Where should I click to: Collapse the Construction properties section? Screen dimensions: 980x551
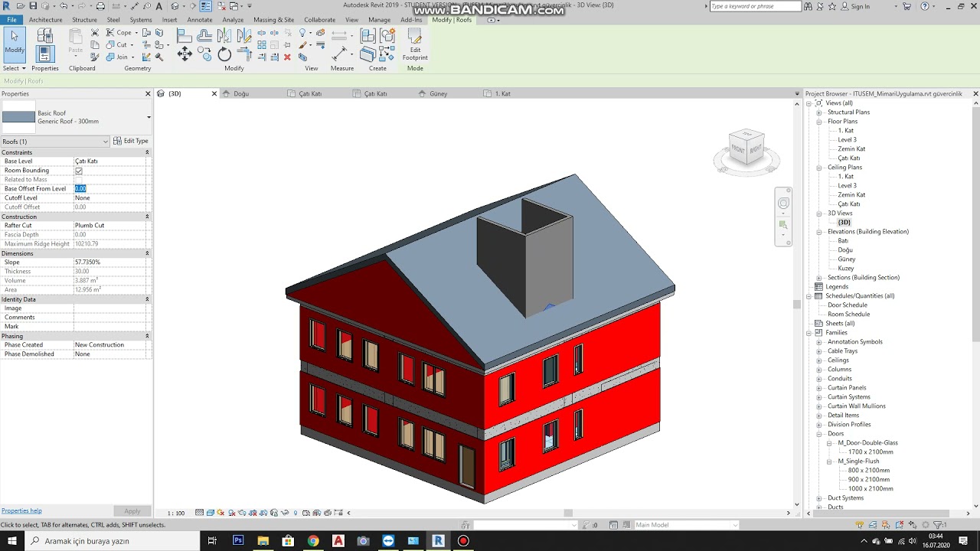tap(147, 217)
